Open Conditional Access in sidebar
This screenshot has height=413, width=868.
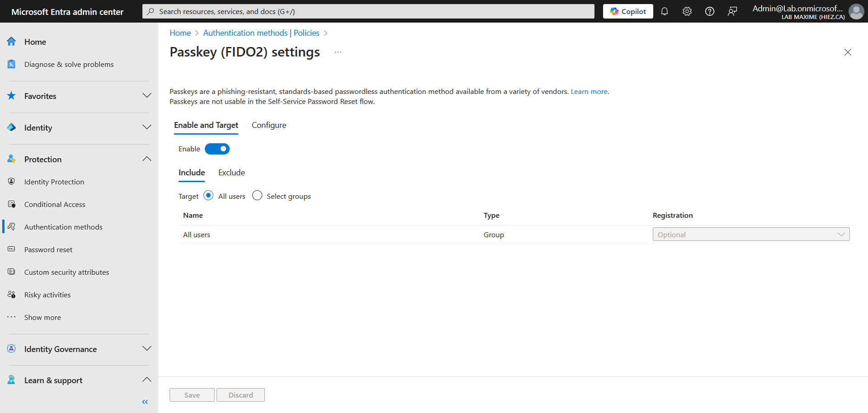[55, 204]
